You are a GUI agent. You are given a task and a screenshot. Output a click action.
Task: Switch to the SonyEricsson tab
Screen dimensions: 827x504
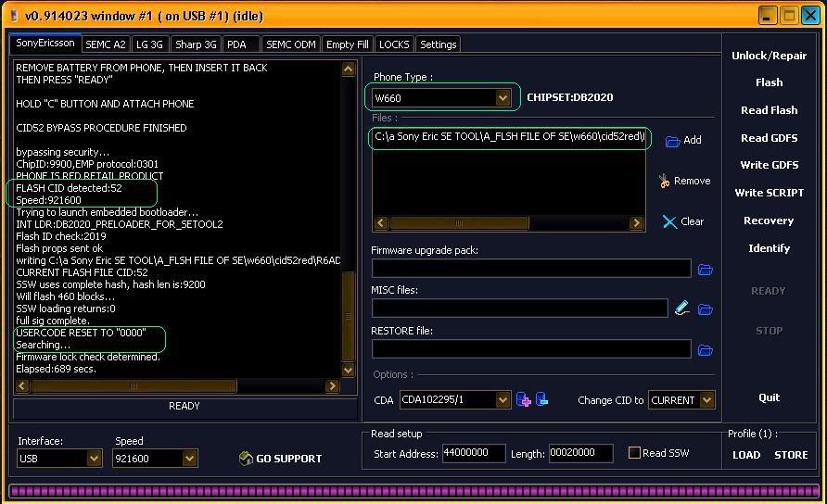click(45, 44)
